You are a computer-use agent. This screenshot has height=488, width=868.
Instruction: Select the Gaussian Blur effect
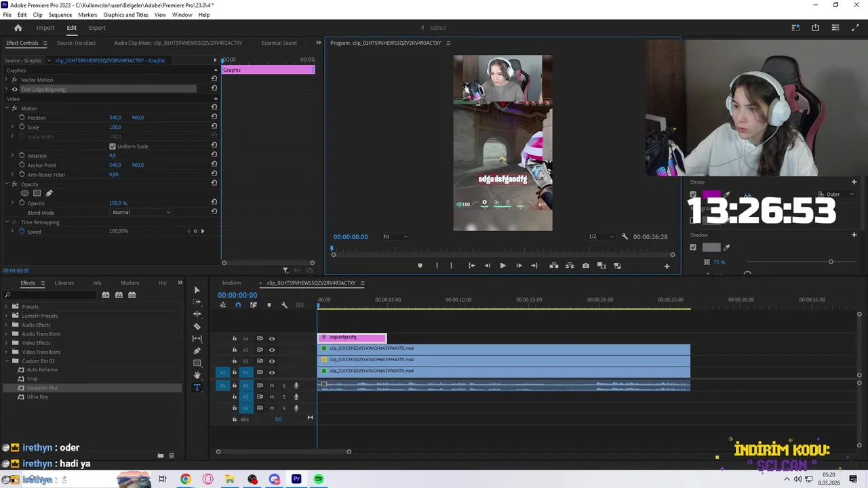pyautogui.click(x=42, y=388)
